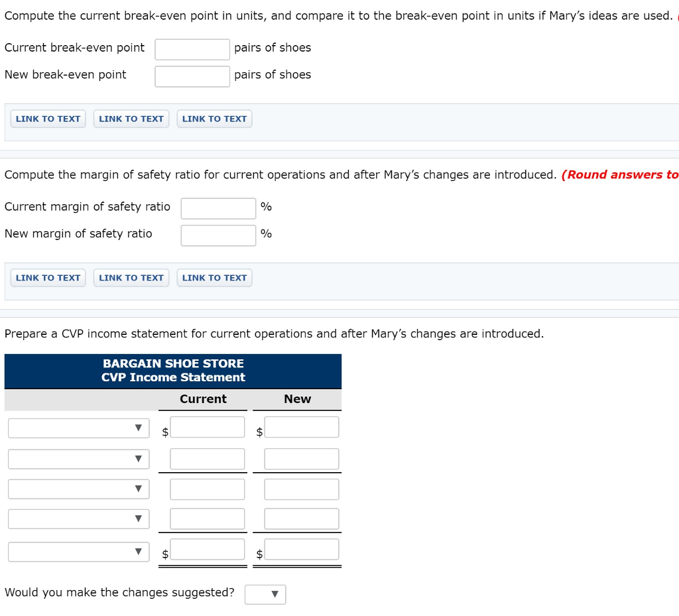Open the first row label dropdown in CVP statement
Viewport: 679px width, 616px height.
[78, 428]
